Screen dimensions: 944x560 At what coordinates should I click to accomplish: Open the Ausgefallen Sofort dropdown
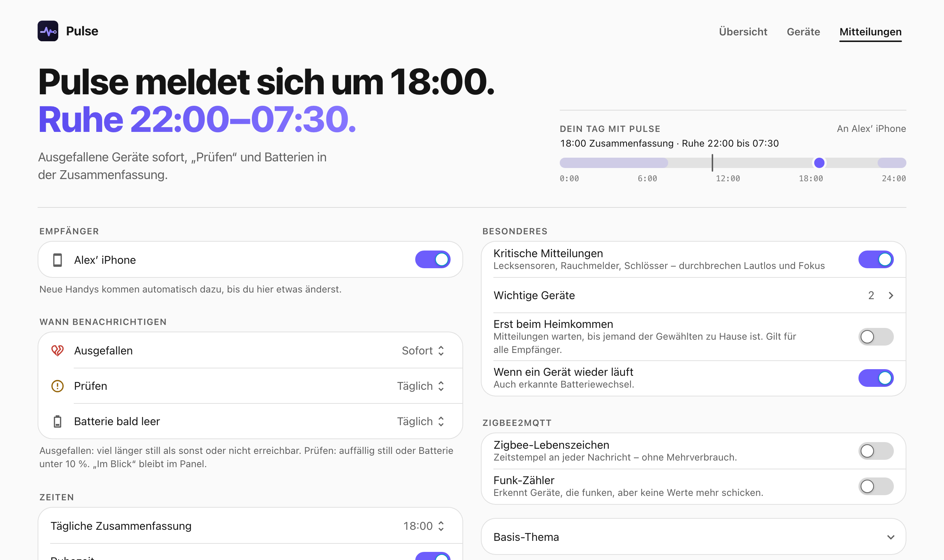(x=423, y=351)
